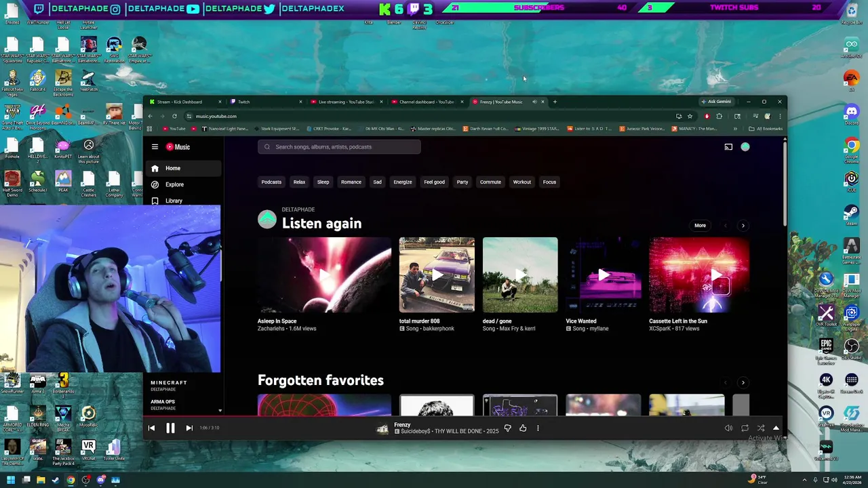Viewport: 868px width, 488px height.
Task: Open the cast to device icon
Action: (x=728, y=146)
